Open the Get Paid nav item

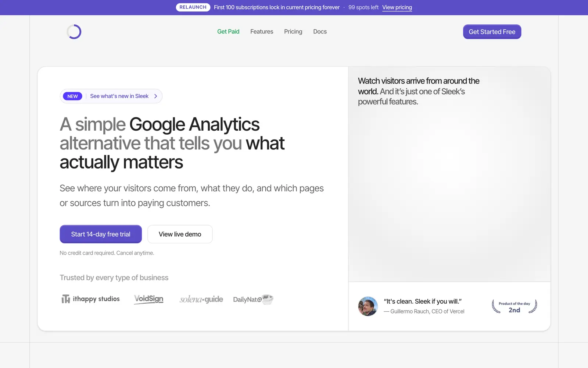(228, 32)
